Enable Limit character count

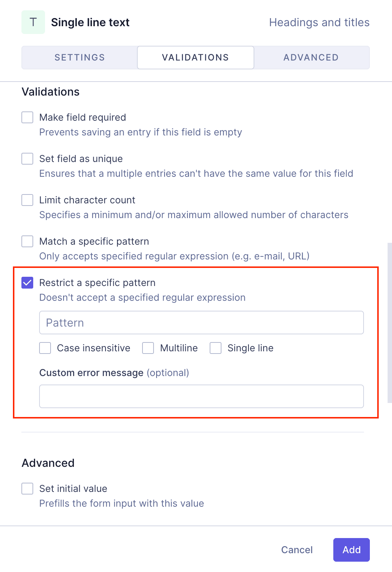[x=27, y=200]
